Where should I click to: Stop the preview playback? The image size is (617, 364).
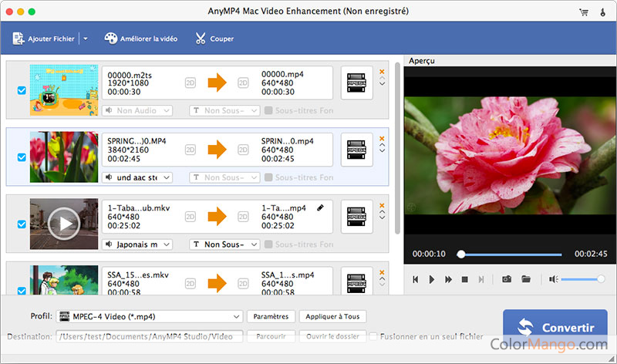465,279
